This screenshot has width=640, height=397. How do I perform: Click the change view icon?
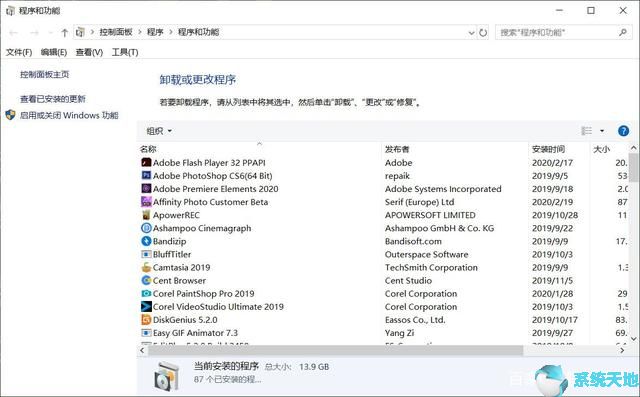pyautogui.click(x=587, y=131)
